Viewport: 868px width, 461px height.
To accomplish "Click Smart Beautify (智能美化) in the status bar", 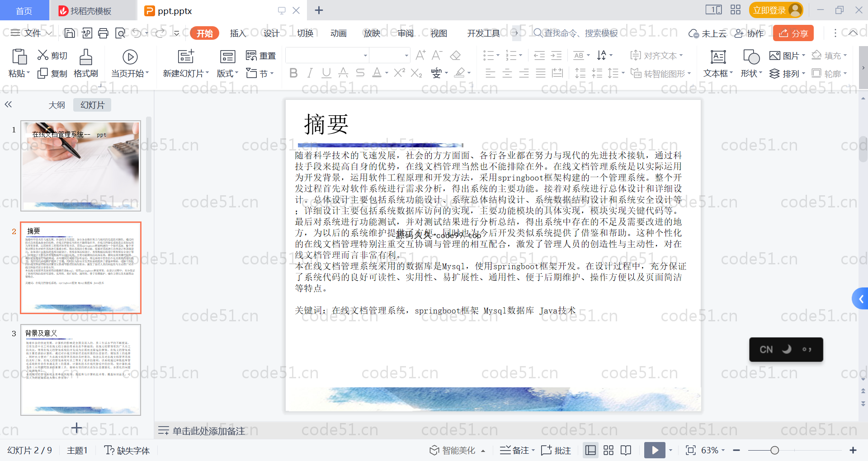I will click(457, 450).
